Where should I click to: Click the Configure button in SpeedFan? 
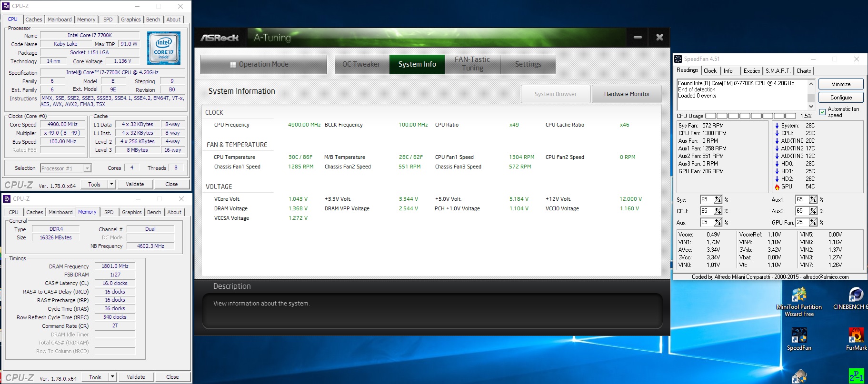click(841, 98)
